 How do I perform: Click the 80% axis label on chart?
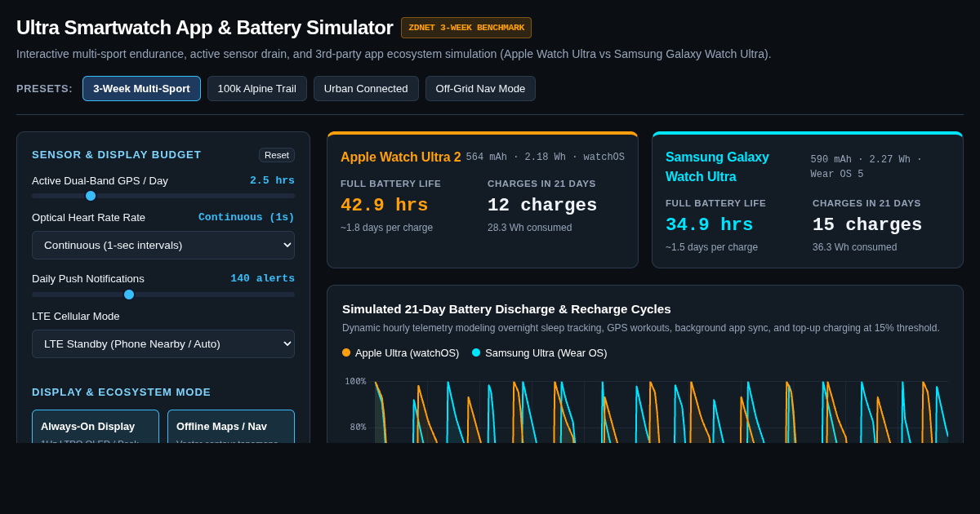tap(358, 427)
